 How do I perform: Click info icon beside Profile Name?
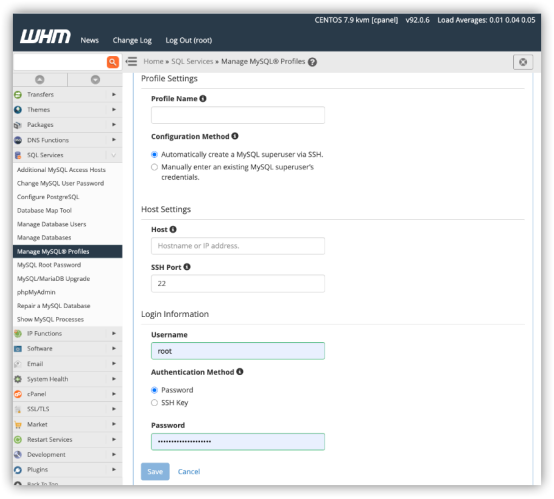pos(203,99)
